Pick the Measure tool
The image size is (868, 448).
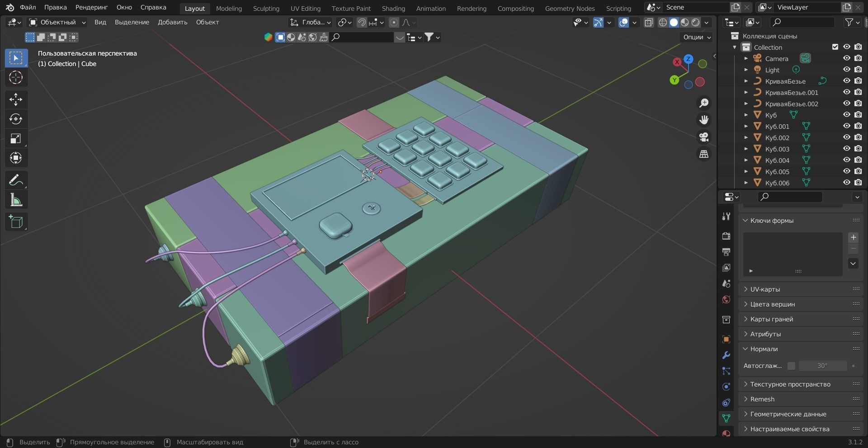(16, 200)
